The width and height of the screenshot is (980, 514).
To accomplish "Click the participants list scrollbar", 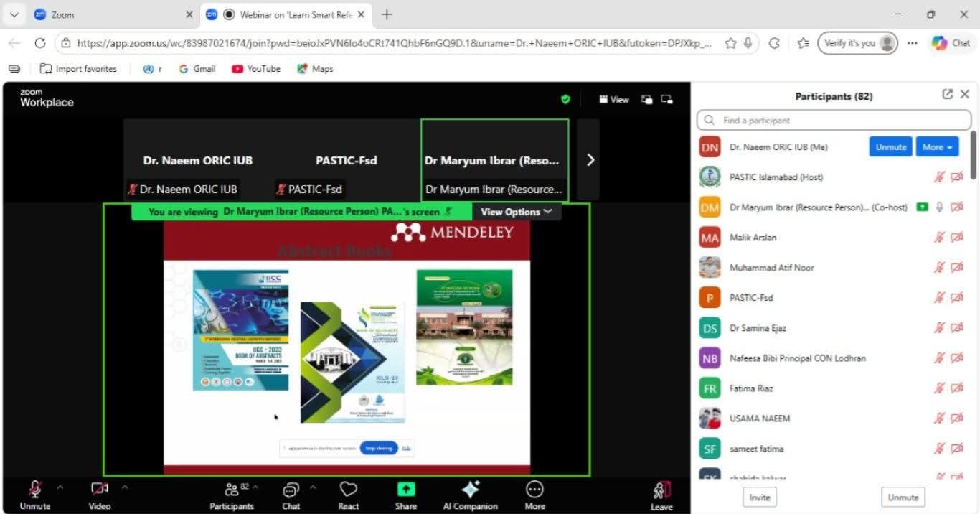I will [973, 154].
